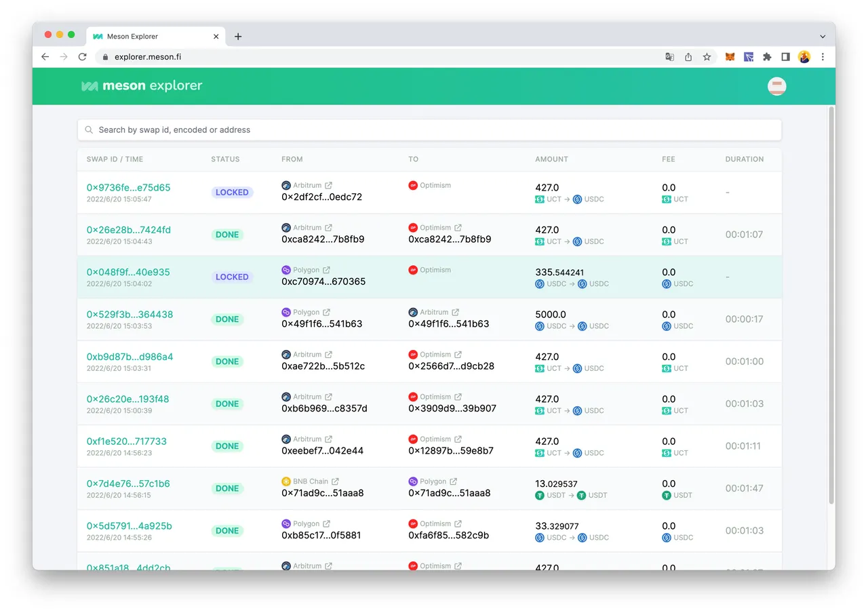The image size is (868, 613).
Task: Click duration 00:01:11
Action: (743, 446)
